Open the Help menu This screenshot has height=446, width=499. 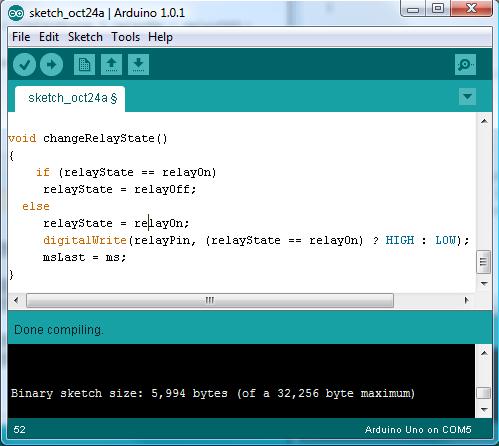160,37
